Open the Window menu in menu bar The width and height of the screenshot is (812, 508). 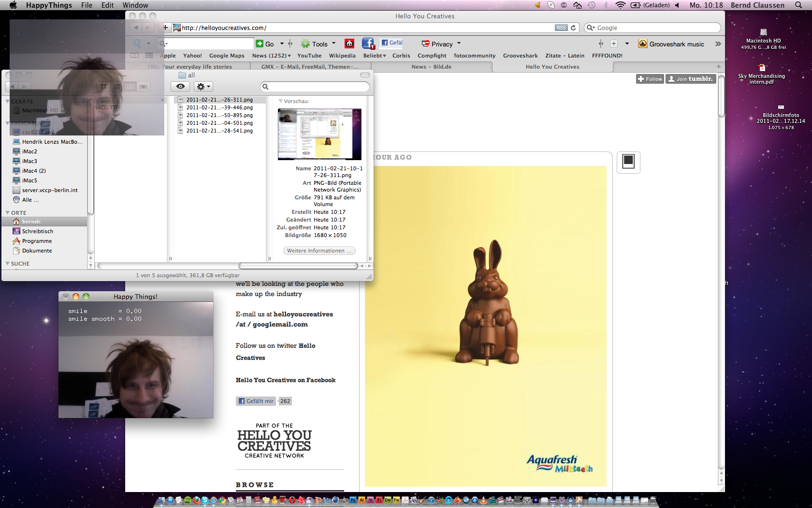coord(135,5)
